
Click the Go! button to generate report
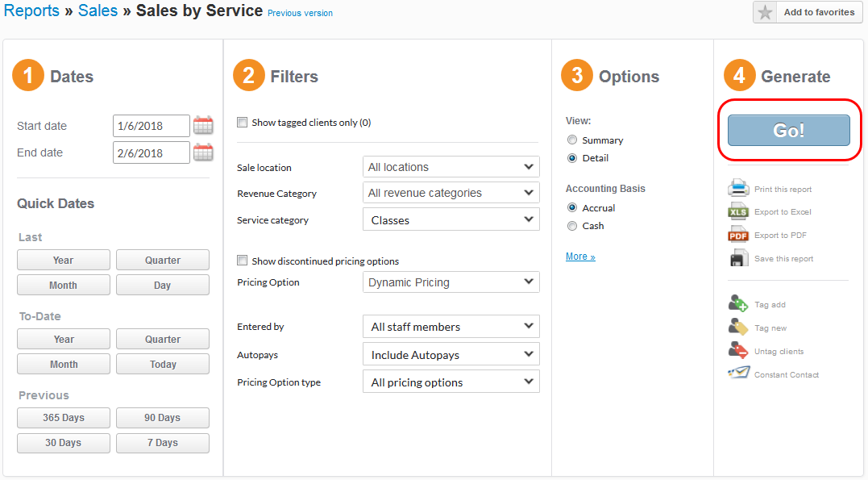point(787,130)
